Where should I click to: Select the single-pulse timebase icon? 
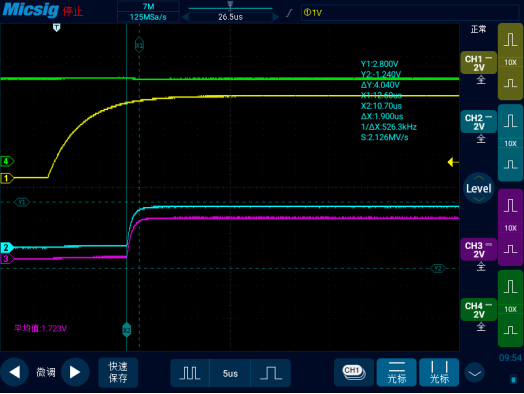271,373
